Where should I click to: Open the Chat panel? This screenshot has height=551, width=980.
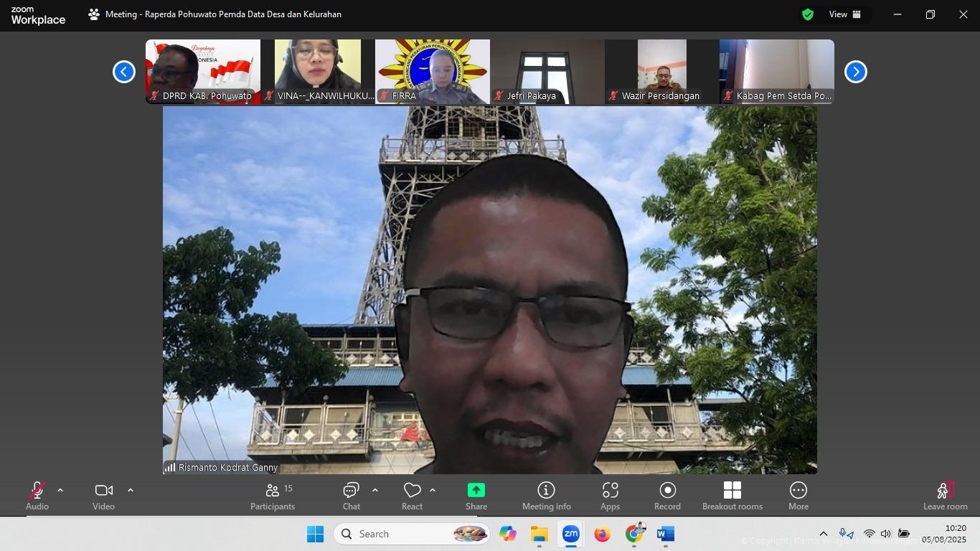coord(351,496)
